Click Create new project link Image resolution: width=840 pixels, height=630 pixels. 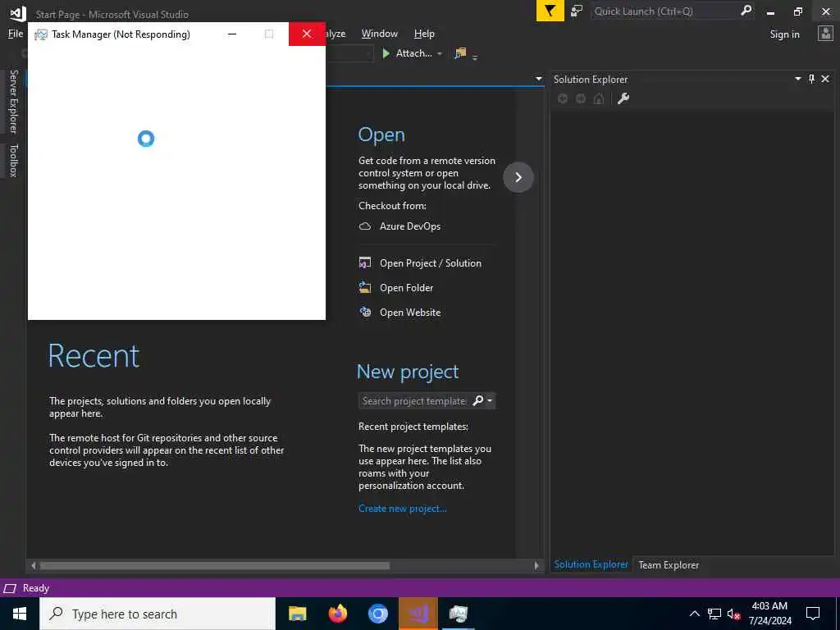(402, 509)
